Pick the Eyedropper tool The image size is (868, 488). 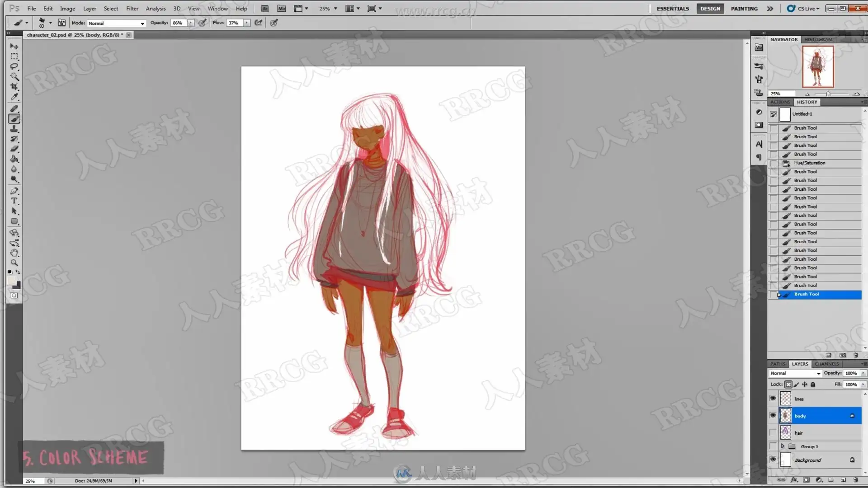pos(14,96)
